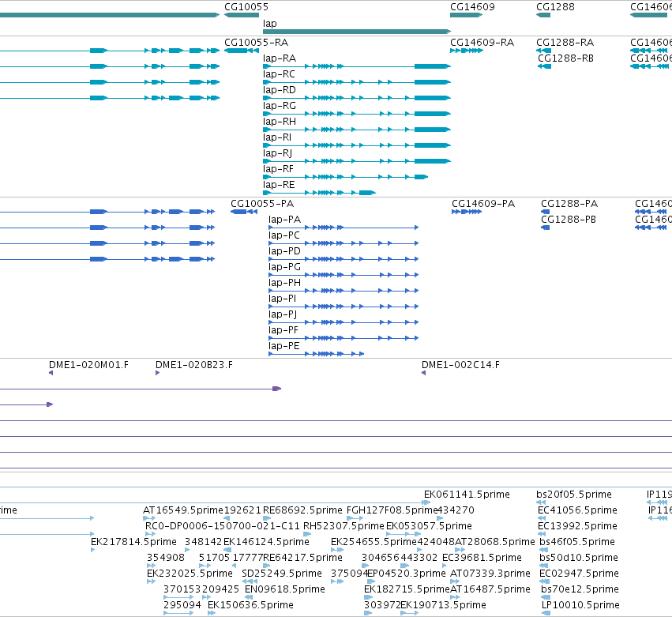
Task: Select the FGH127F08.5prime EST label
Action: click(x=392, y=510)
